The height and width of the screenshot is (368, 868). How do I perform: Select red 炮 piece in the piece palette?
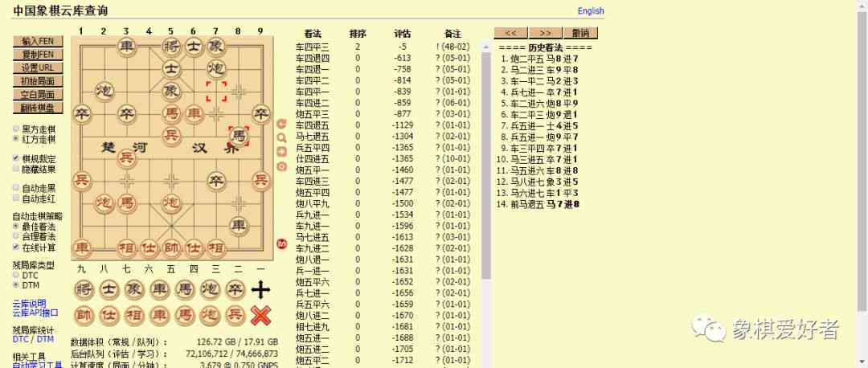(211, 316)
